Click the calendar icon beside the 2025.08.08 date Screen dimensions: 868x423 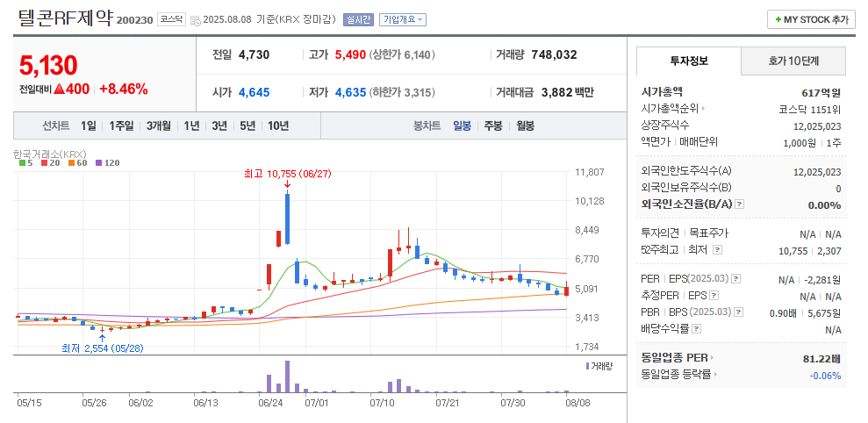pyautogui.click(x=196, y=20)
